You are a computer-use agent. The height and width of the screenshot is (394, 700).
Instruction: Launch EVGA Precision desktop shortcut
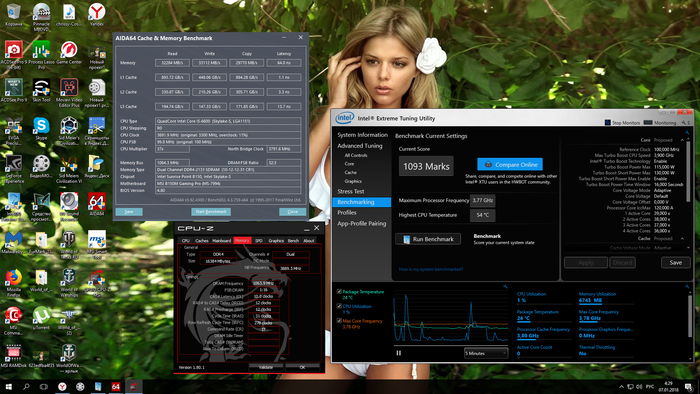[14, 131]
